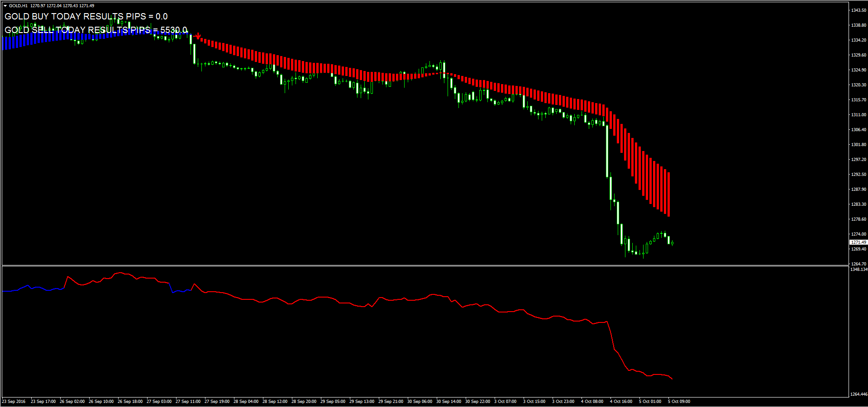Click the 29 Sep 21:00 time label
The image size is (868, 407).
(x=391, y=402)
